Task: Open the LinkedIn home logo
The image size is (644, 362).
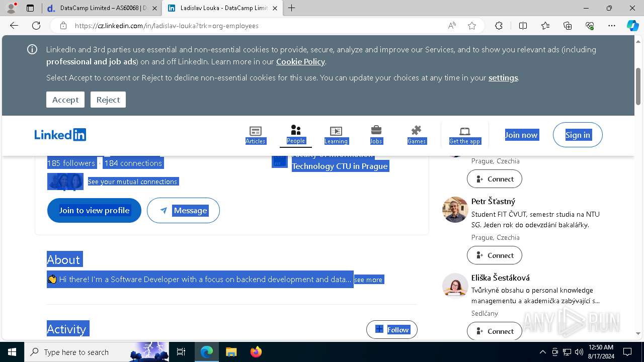Action: 60,135
